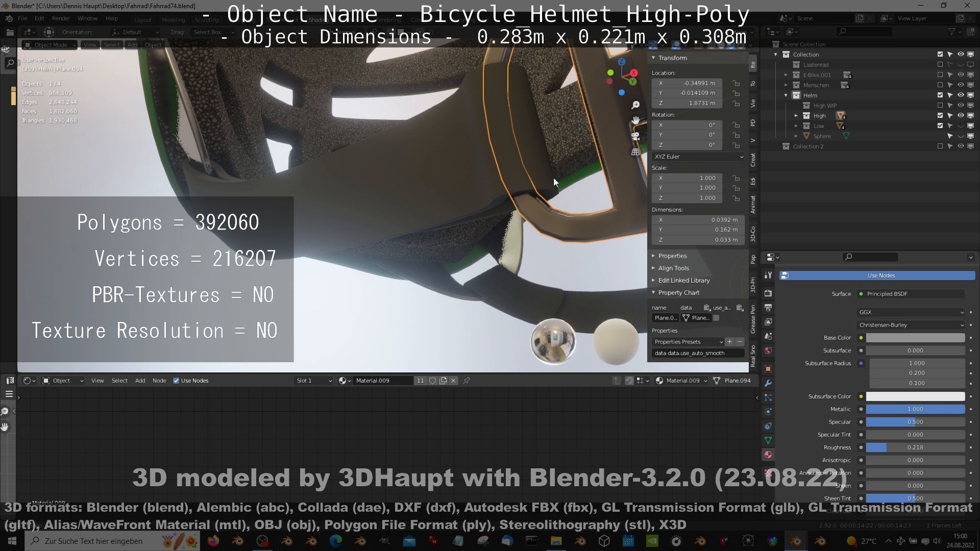This screenshot has height=551, width=980.
Task: Pin the node editor with pushpin icon
Action: 467,381
